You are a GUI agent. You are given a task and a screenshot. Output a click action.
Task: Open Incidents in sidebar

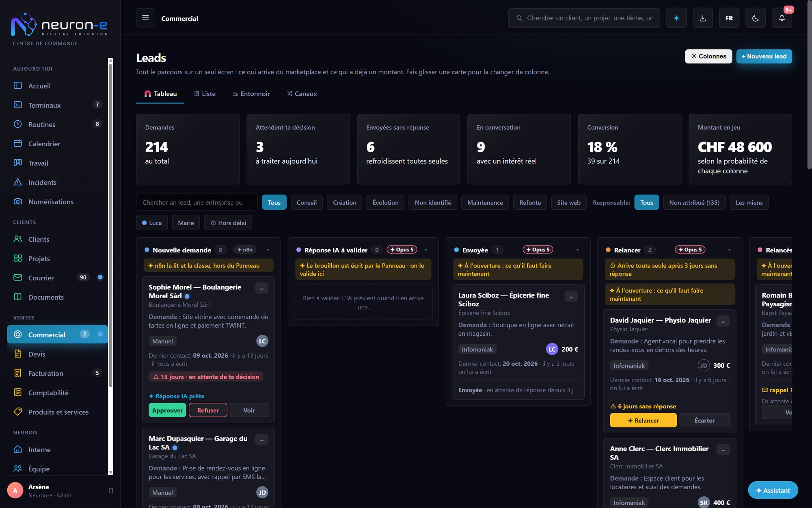point(57,182)
